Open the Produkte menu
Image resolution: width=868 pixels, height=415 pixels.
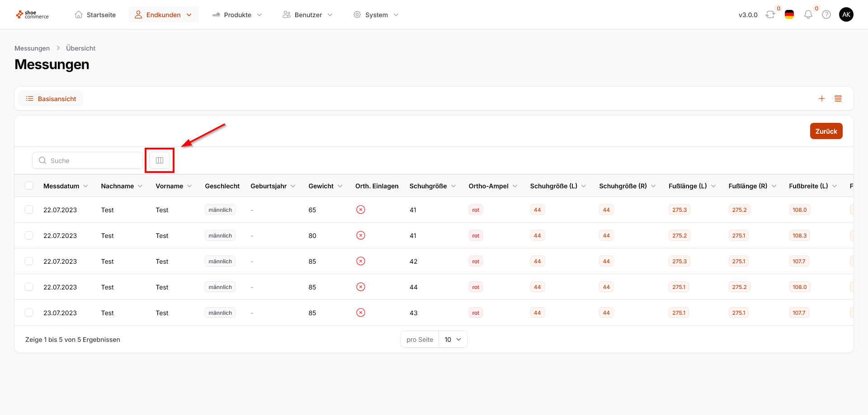click(237, 15)
